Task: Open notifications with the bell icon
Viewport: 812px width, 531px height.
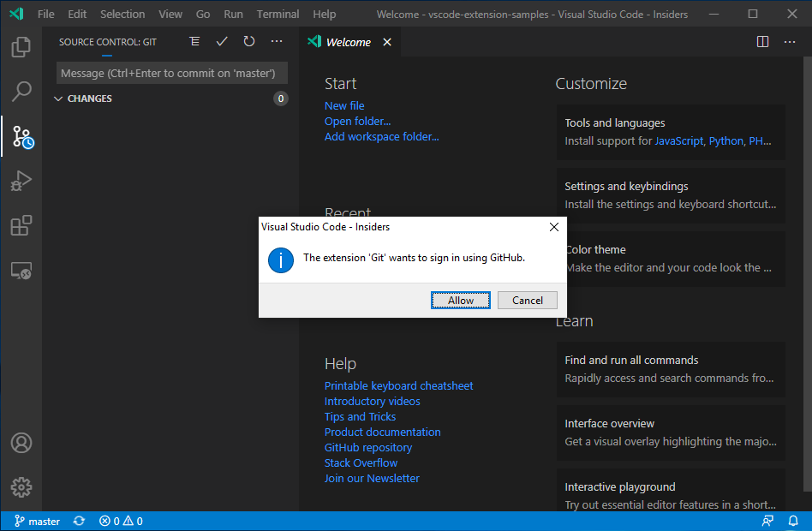Action: point(793,520)
